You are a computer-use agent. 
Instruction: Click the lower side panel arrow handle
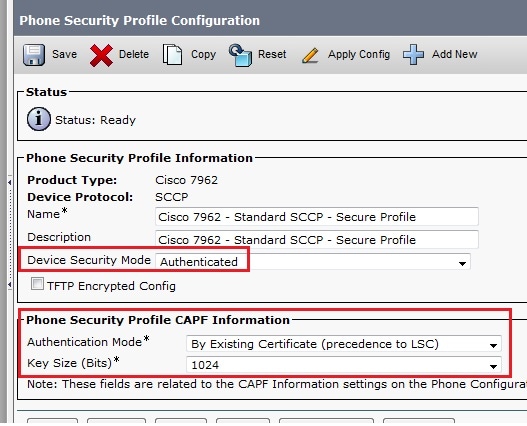[10, 285]
